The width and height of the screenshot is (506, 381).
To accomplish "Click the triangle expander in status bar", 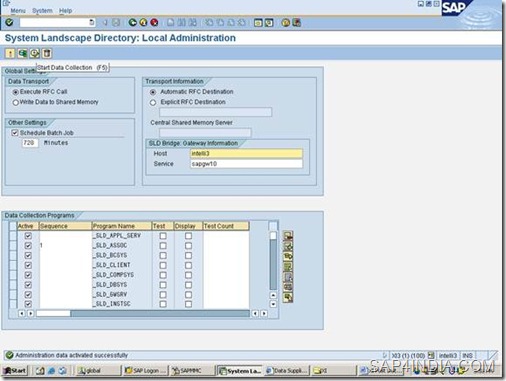I will pos(385,355).
